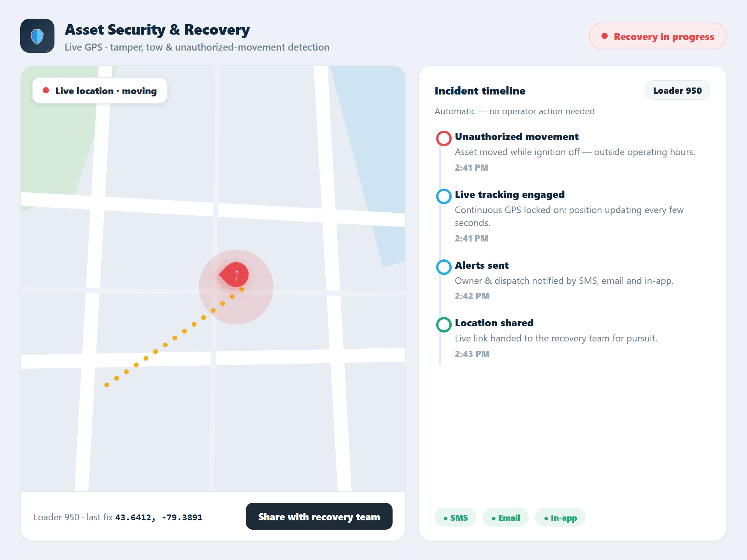Click the first orange dot of the trail
This screenshot has height=560, width=747.
tap(107, 385)
